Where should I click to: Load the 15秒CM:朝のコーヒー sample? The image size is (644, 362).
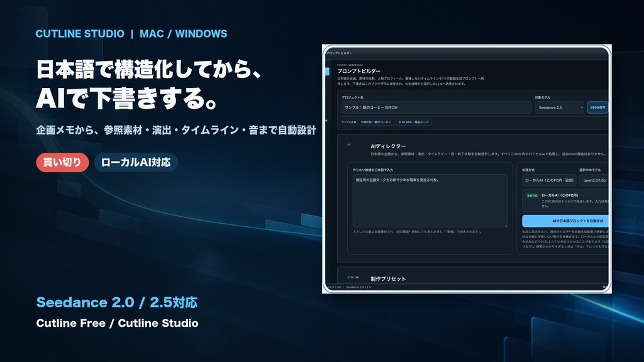[x=376, y=123]
